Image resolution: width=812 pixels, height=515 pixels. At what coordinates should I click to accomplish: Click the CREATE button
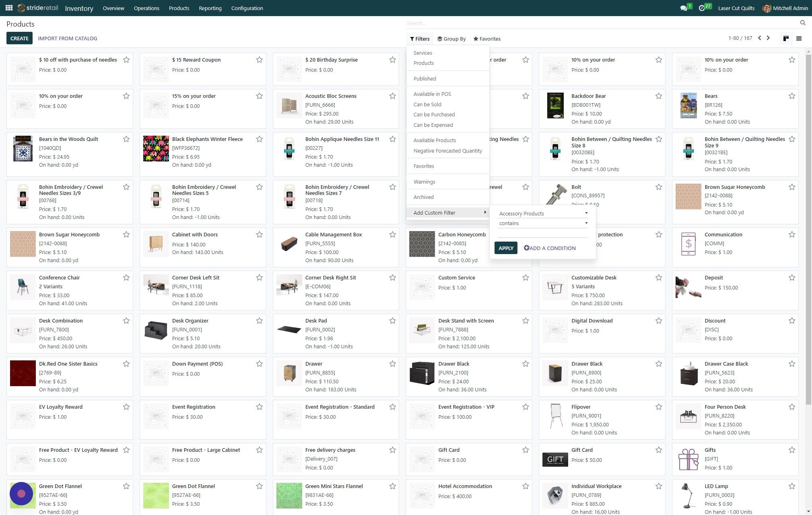(x=19, y=38)
